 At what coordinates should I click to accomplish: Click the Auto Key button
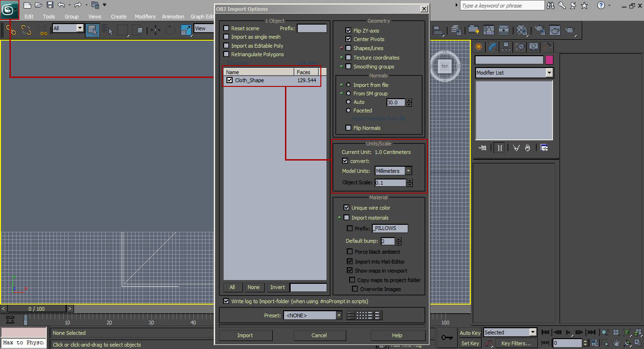click(x=470, y=333)
